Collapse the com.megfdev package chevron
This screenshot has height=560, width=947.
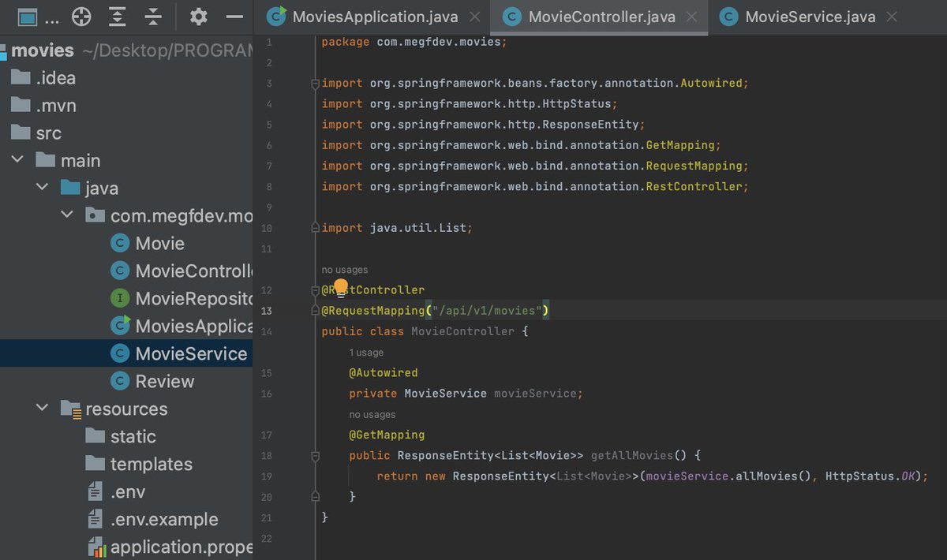coord(67,215)
